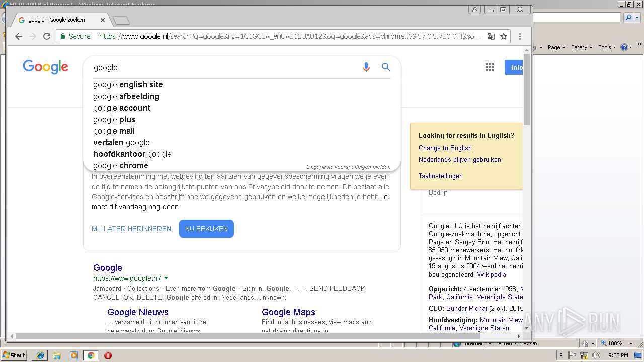Show hidden tray icons arrow

click(x=561, y=355)
